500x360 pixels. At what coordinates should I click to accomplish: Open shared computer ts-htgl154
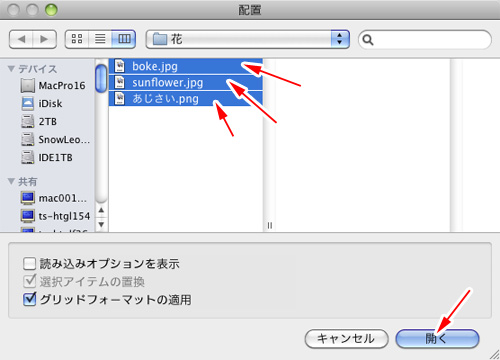coord(55,216)
